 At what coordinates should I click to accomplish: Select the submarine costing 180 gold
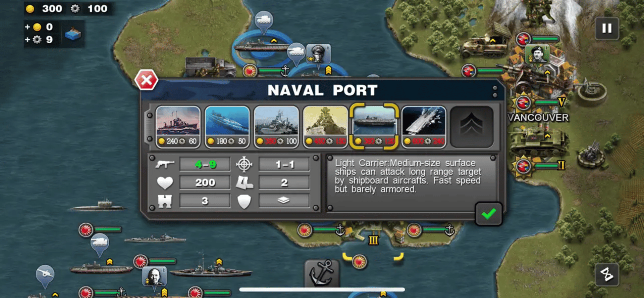point(227,127)
